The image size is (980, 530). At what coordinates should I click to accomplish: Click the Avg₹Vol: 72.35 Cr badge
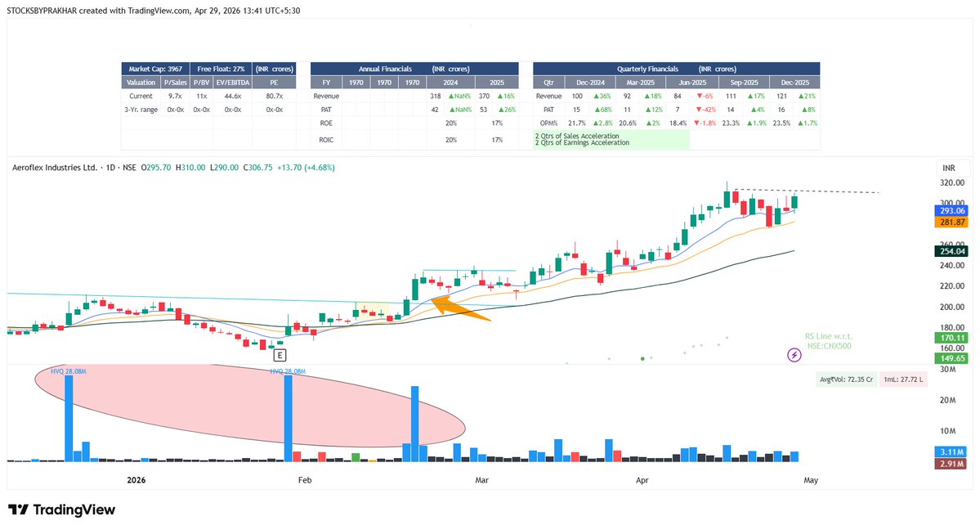coord(846,380)
